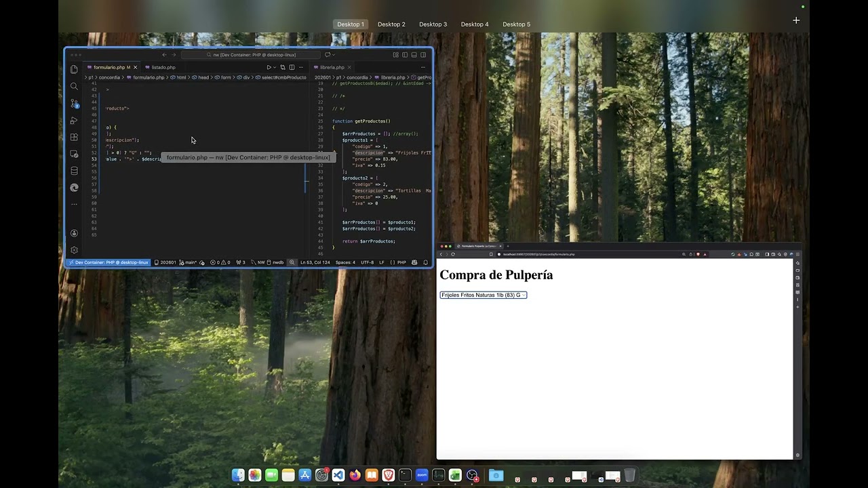
Task: Close the libreria.php tab
Action: point(349,67)
